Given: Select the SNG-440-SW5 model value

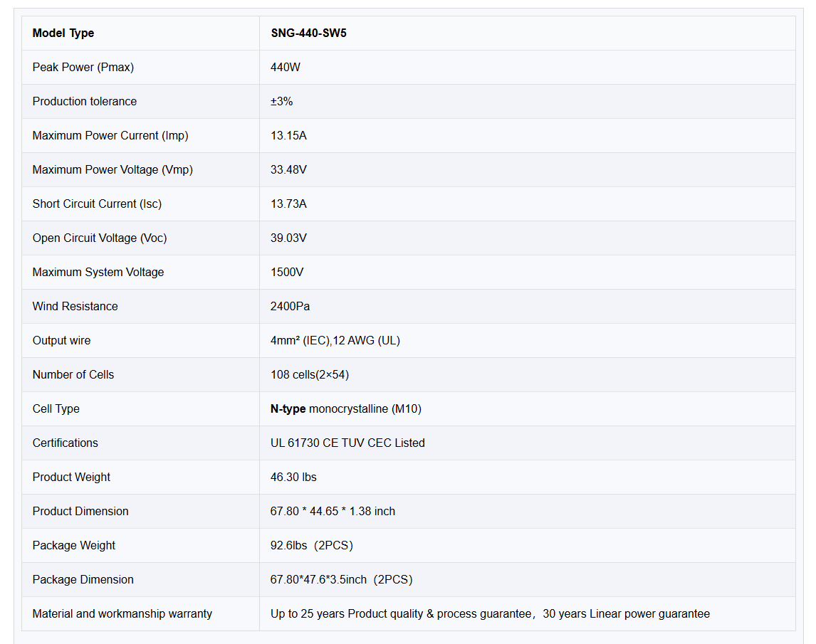Looking at the screenshot, I should point(308,33).
